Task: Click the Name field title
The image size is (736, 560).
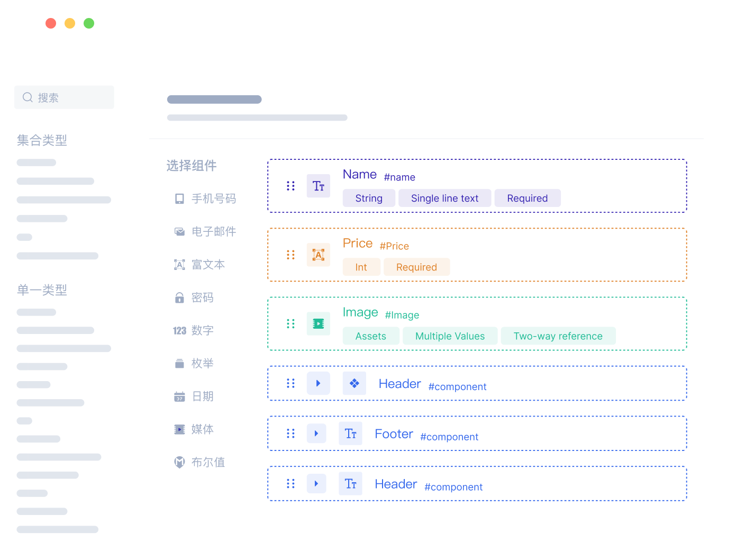Action: (x=360, y=174)
